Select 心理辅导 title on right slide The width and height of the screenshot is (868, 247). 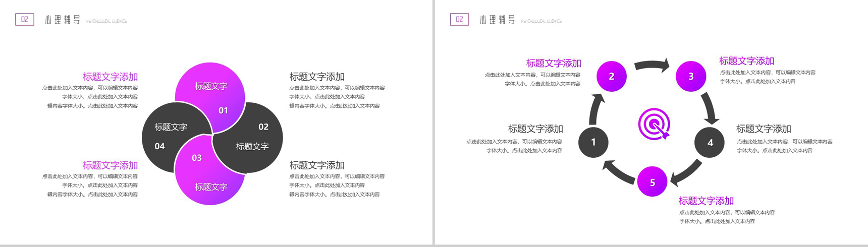(x=498, y=20)
